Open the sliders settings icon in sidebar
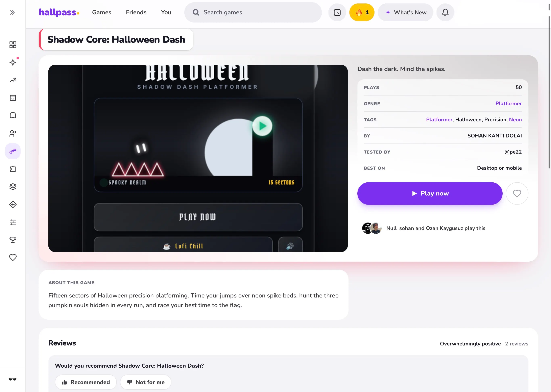This screenshot has height=392, width=551. (x=13, y=222)
